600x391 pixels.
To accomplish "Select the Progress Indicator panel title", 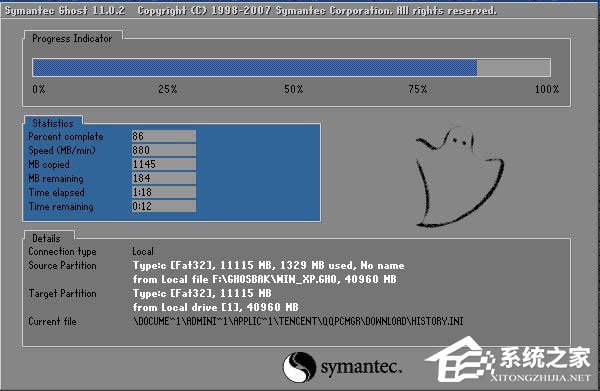I will pos(72,39).
